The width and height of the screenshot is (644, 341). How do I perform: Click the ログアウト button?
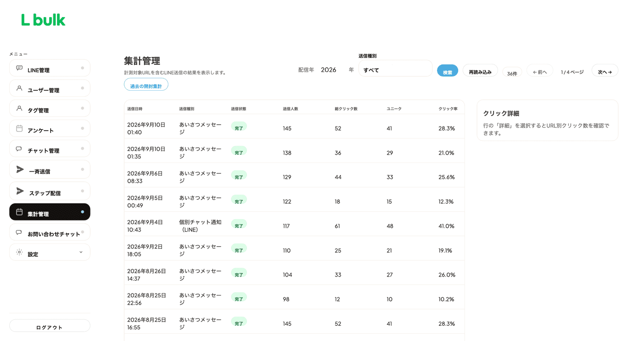[50, 326]
